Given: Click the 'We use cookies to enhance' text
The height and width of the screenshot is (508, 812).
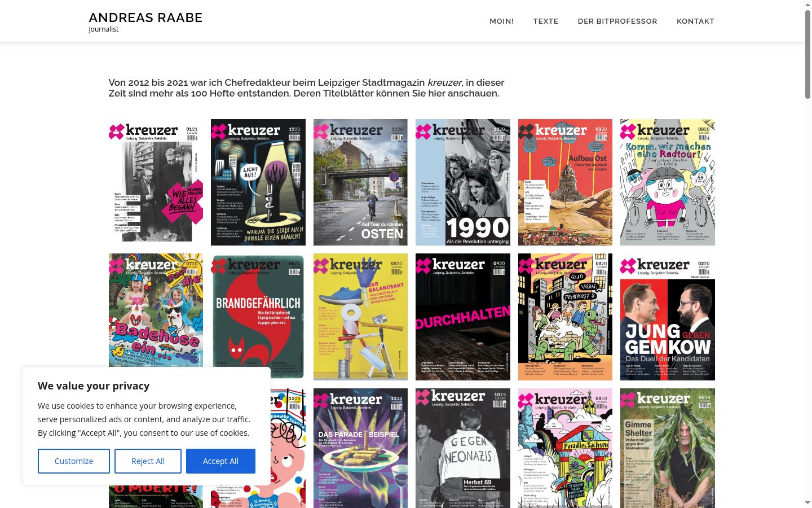Looking at the screenshot, I should pyautogui.click(x=144, y=419).
